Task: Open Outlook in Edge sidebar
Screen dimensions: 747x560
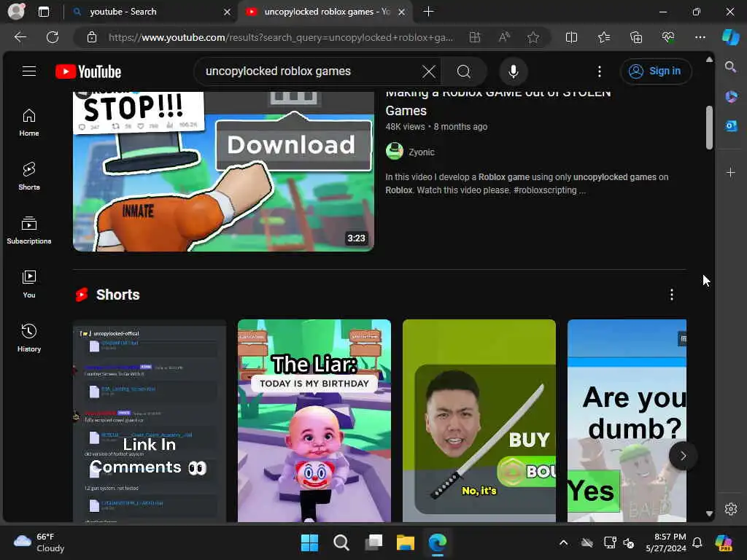Action: point(731,126)
